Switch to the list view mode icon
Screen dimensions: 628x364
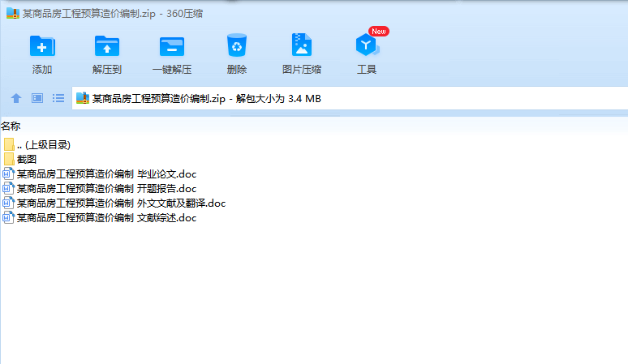[x=58, y=98]
